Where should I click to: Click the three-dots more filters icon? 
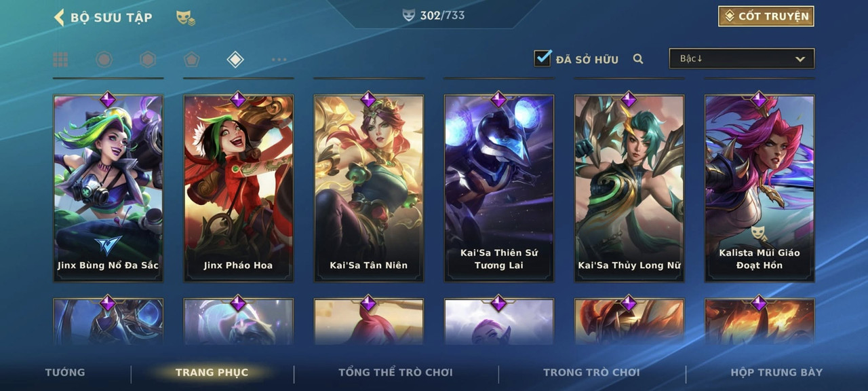279,60
